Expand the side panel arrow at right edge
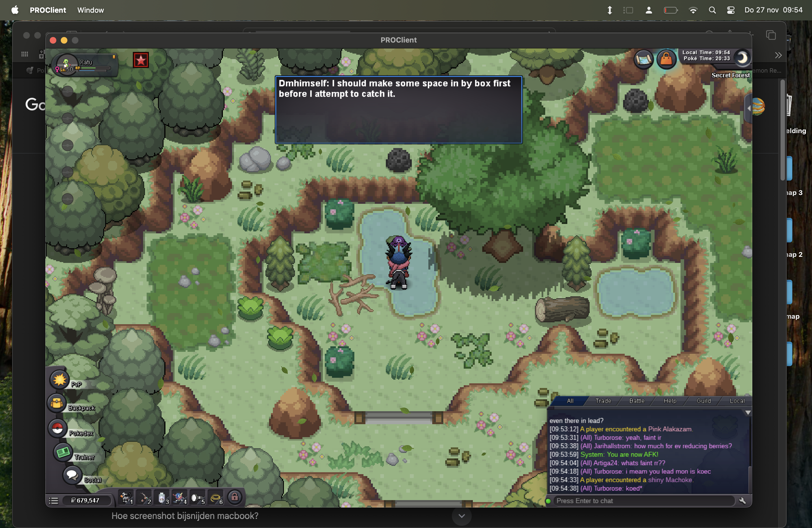Image resolution: width=812 pixels, height=528 pixels. click(x=748, y=109)
